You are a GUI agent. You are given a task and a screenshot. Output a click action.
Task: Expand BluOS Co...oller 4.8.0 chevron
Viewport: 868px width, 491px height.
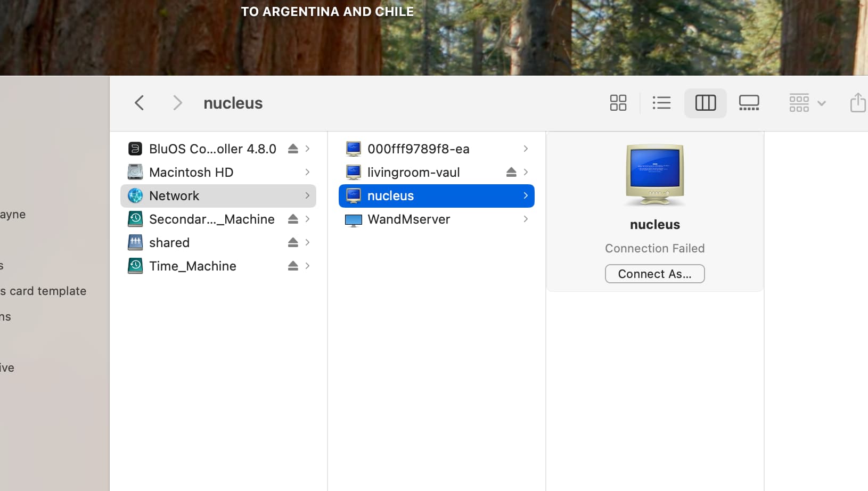307,149
